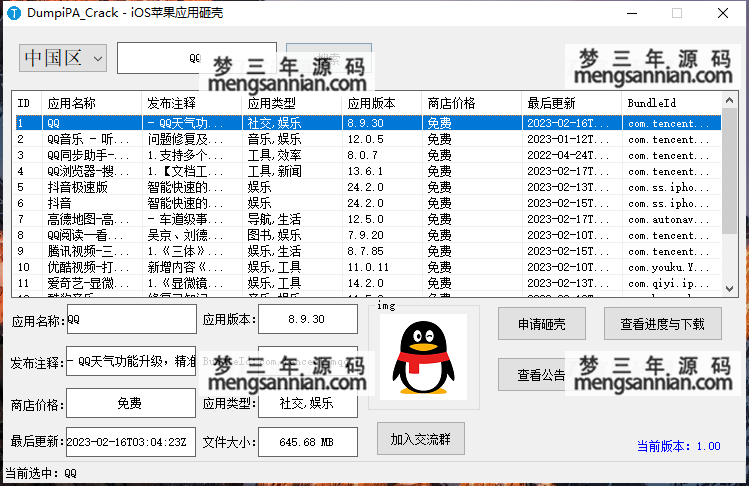Click the 应用类型 field showing 社交,娱乐
This screenshot has height=486, width=749.
pyautogui.click(x=308, y=403)
